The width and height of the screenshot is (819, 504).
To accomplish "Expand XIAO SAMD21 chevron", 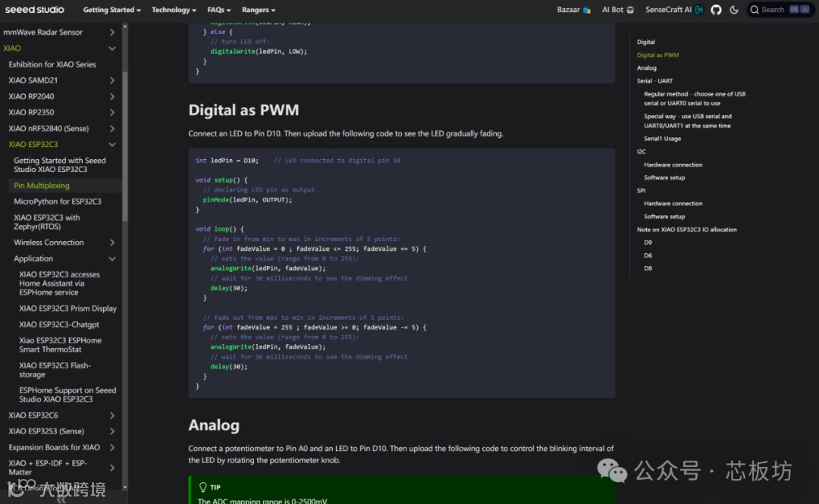I will tap(111, 80).
